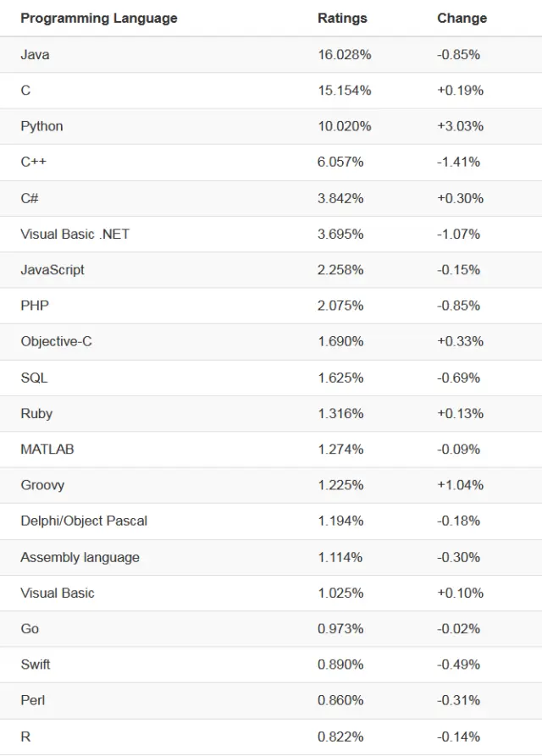Click SQL's rating of 1.625%
Screen dimensions: 542x756
coord(340,378)
